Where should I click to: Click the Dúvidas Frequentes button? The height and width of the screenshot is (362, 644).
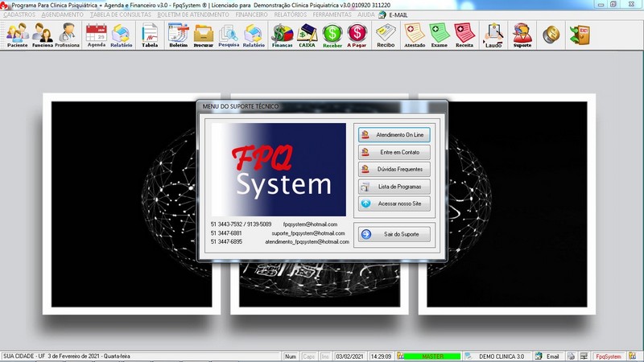(394, 169)
